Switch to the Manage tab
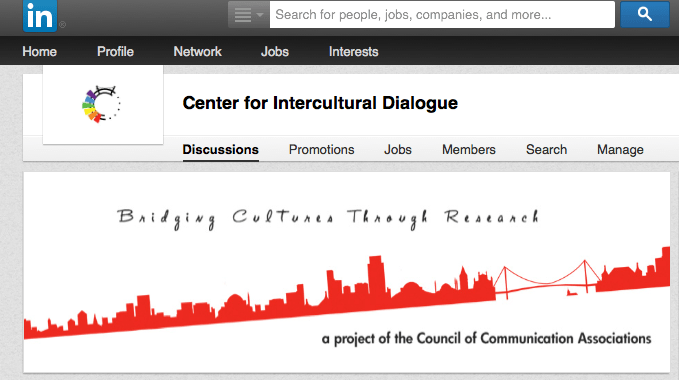The width and height of the screenshot is (679, 380). (620, 150)
